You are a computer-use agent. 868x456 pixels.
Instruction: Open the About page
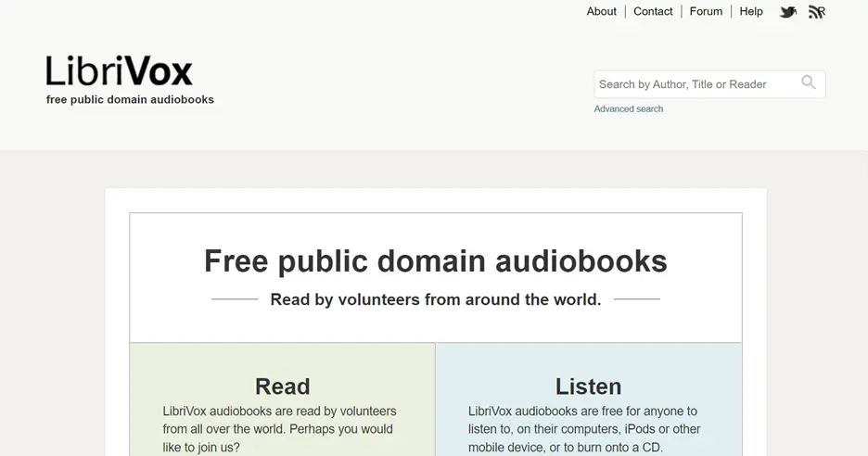coord(601,11)
